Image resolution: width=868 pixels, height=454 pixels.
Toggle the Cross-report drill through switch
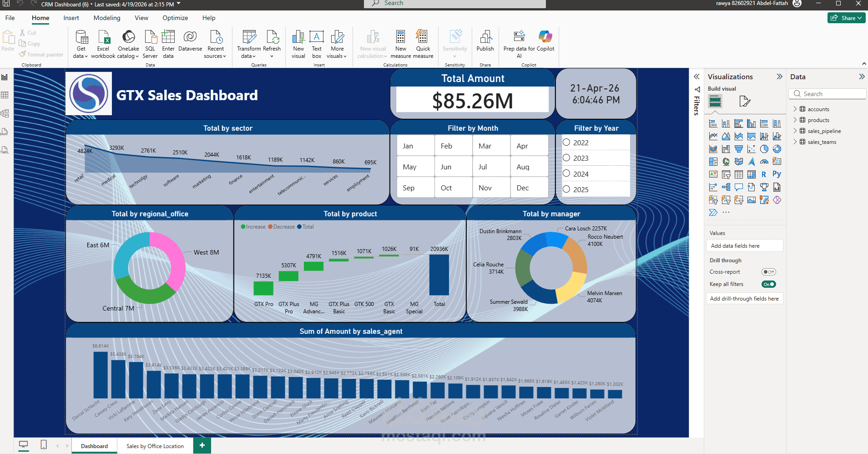click(x=769, y=272)
